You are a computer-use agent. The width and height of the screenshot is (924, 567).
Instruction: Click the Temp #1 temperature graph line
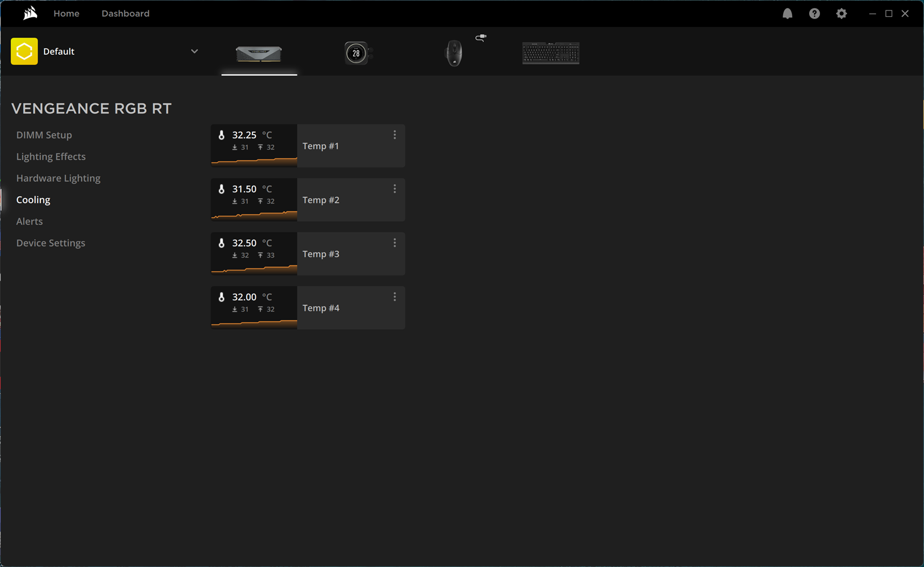click(254, 161)
